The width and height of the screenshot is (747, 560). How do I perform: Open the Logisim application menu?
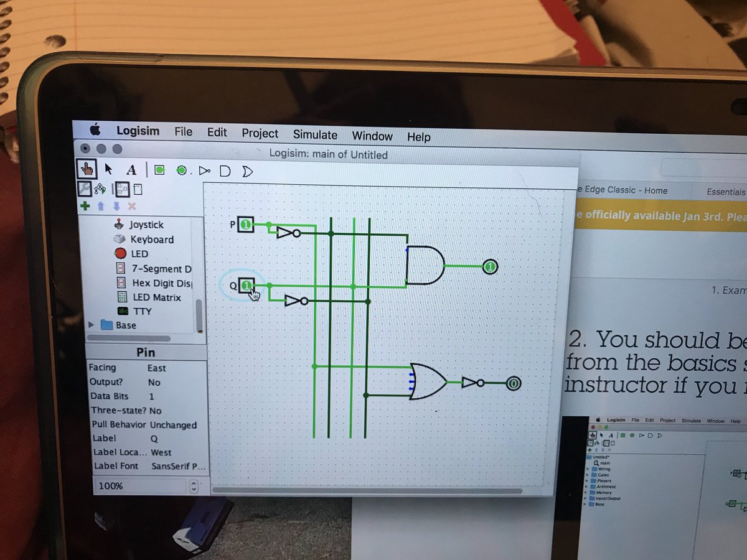138,131
